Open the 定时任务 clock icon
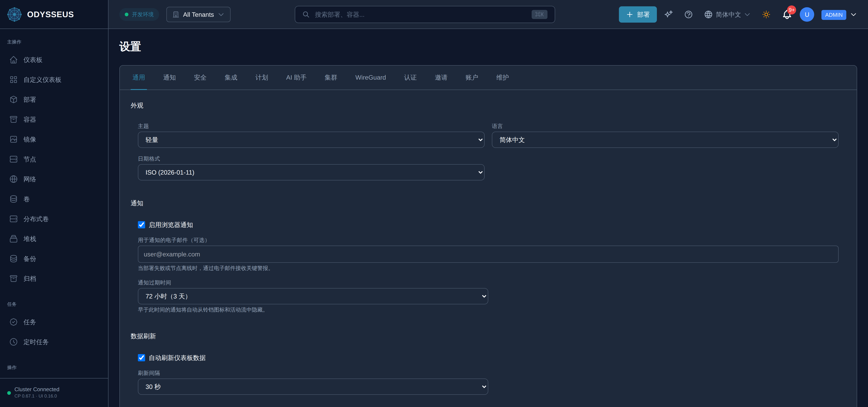This screenshot has height=407, width=868. click(x=14, y=342)
